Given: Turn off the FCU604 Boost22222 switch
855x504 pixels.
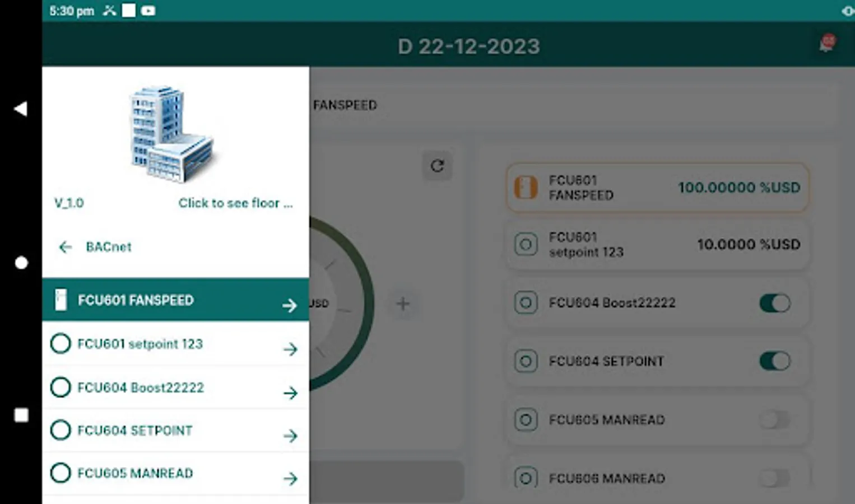Looking at the screenshot, I should coord(774,303).
